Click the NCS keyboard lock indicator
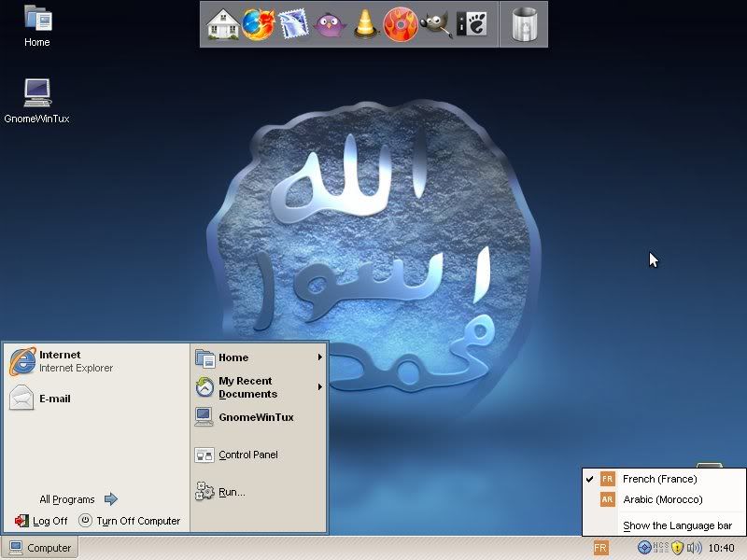The width and height of the screenshot is (747, 560). [660, 548]
